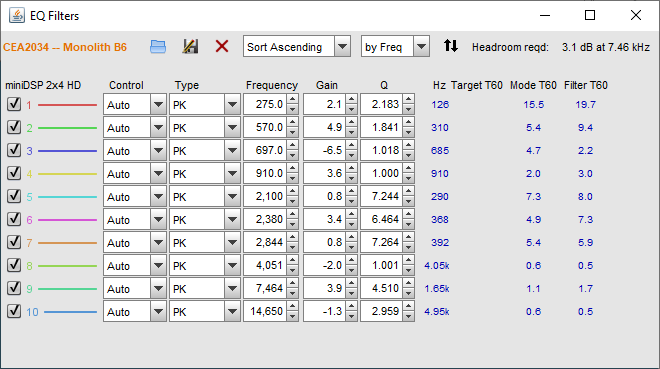660x369 pixels.
Task: Open the load filters folder icon
Action: (158, 46)
